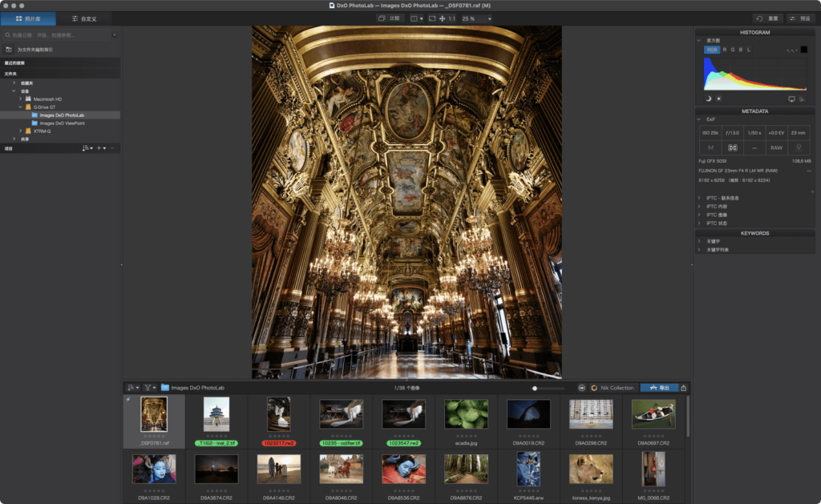Click the folder indexing icon

pos(9,50)
